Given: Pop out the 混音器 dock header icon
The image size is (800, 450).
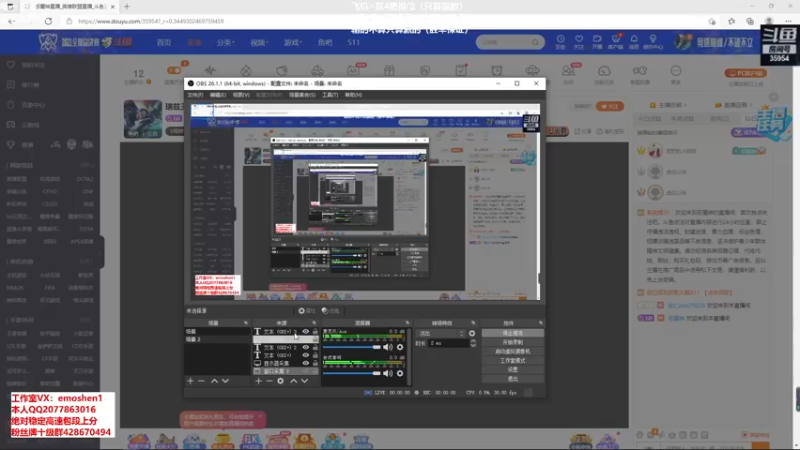Looking at the screenshot, I should coord(407,323).
